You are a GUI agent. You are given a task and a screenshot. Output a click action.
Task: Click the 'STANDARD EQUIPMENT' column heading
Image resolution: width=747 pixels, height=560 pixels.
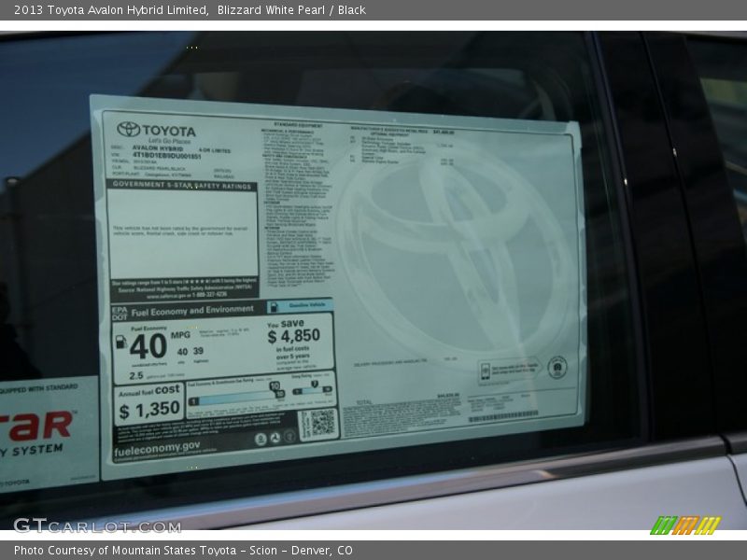298,125
